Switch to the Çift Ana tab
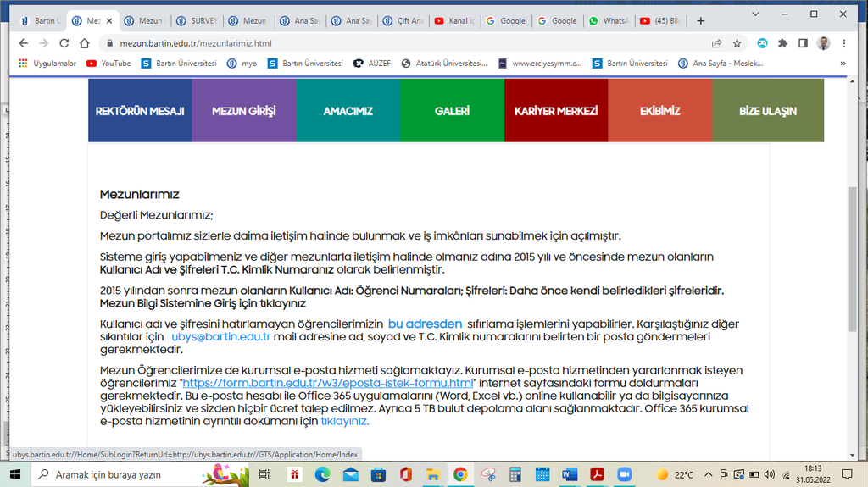The image size is (868, 487). click(x=404, y=21)
